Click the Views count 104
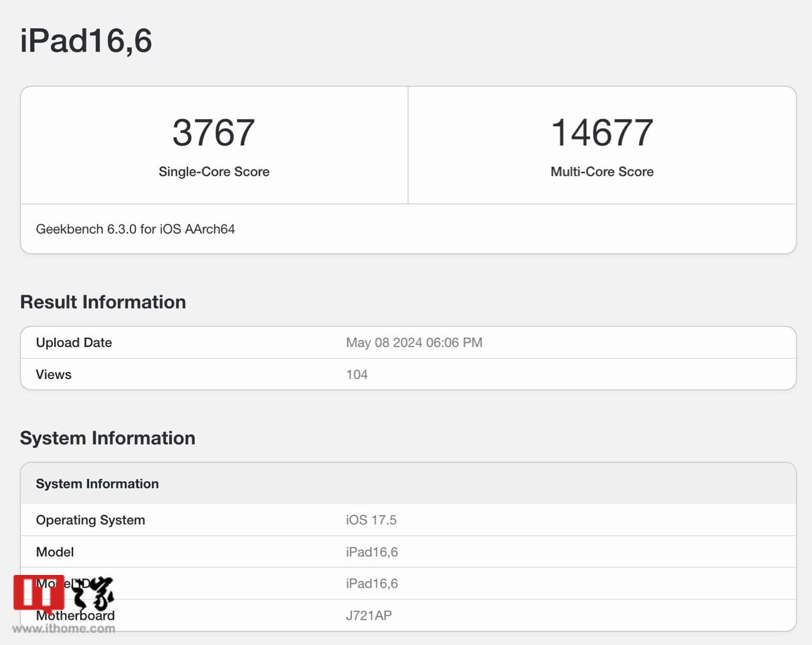The width and height of the screenshot is (812, 645). point(357,374)
